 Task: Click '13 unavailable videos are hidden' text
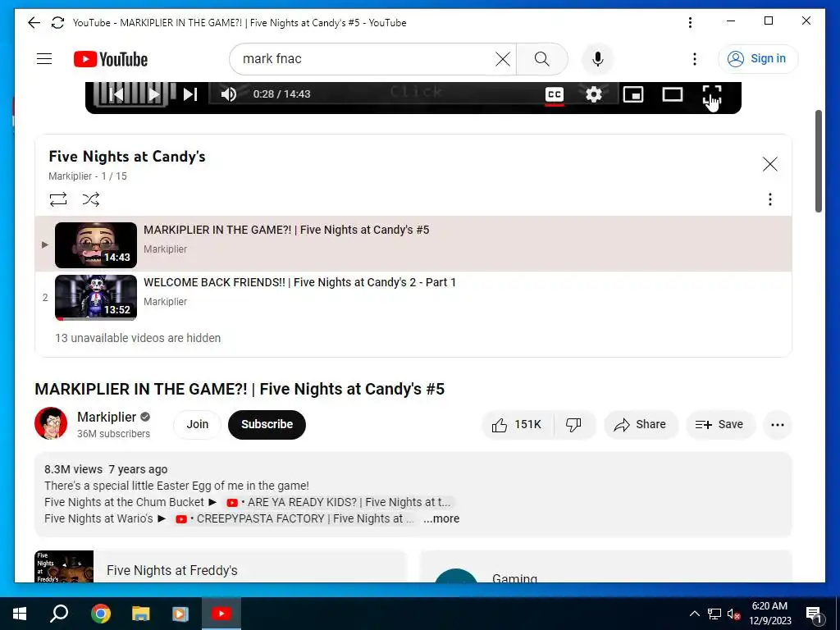point(138,338)
